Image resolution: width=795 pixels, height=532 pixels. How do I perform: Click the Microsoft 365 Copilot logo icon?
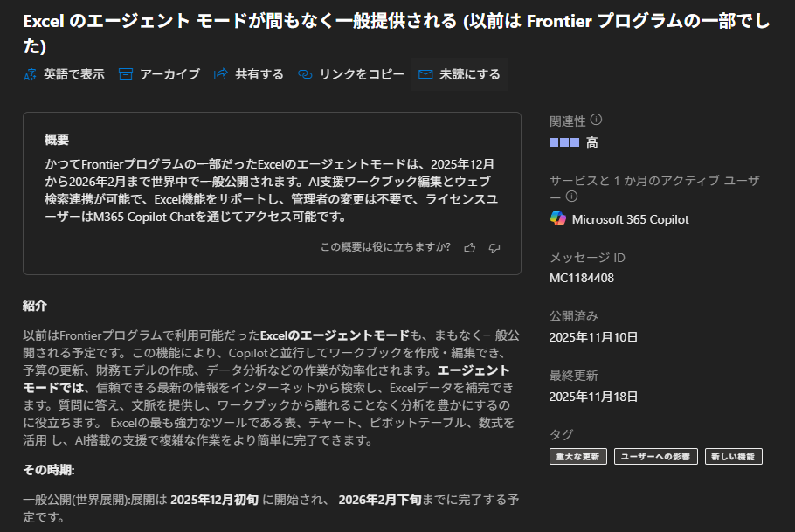pyautogui.click(x=557, y=218)
